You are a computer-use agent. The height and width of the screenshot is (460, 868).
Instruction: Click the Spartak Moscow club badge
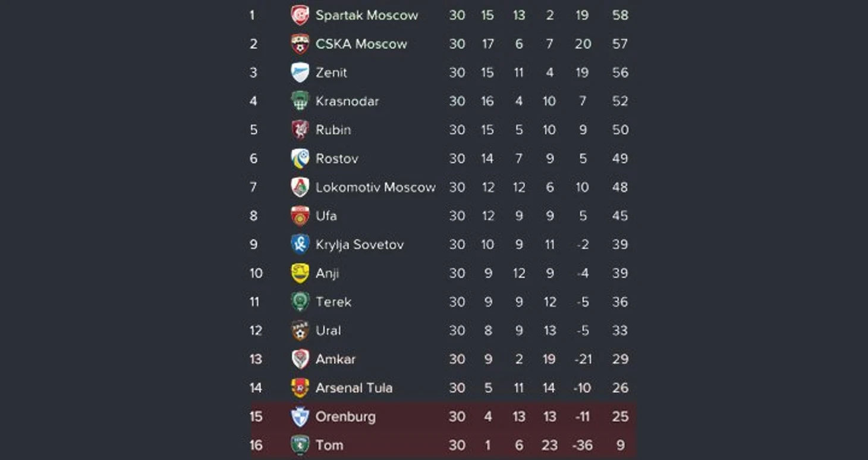pos(300,15)
